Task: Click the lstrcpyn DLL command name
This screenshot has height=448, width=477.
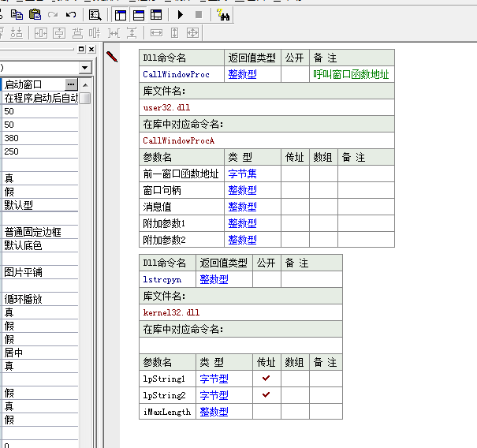Action: [162, 279]
